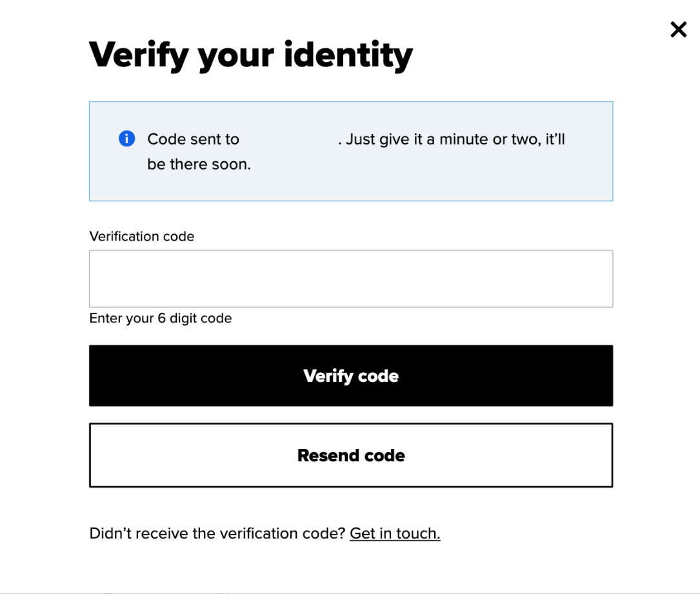The width and height of the screenshot is (700, 594).
Task: Click the word 'Resend' in the outlined button
Action: [328, 455]
